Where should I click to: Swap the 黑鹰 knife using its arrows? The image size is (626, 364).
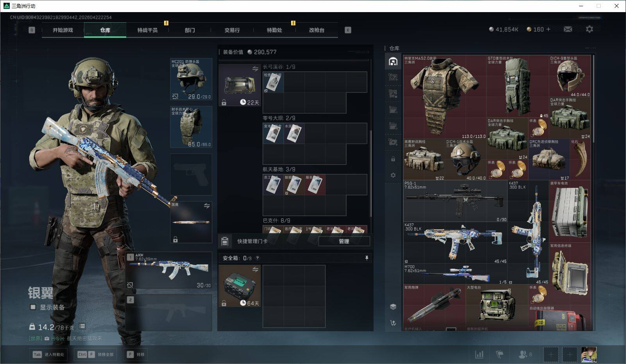[207, 205]
